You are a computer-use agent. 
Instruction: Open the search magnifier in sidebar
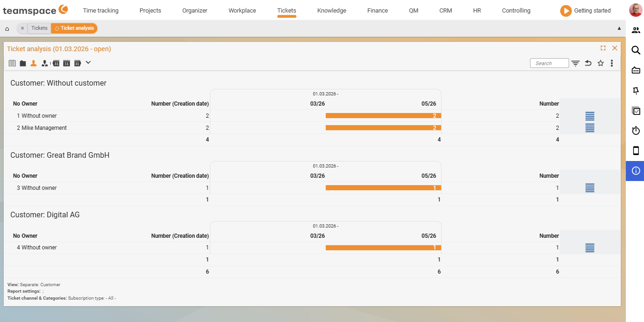coord(636,50)
